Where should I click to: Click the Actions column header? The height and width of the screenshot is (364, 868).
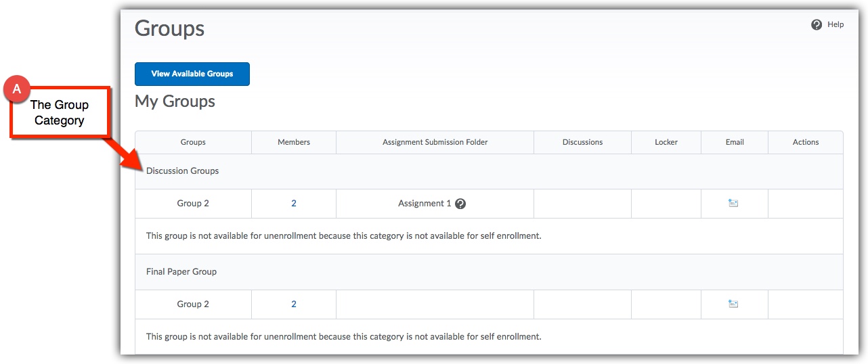pyautogui.click(x=806, y=142)
